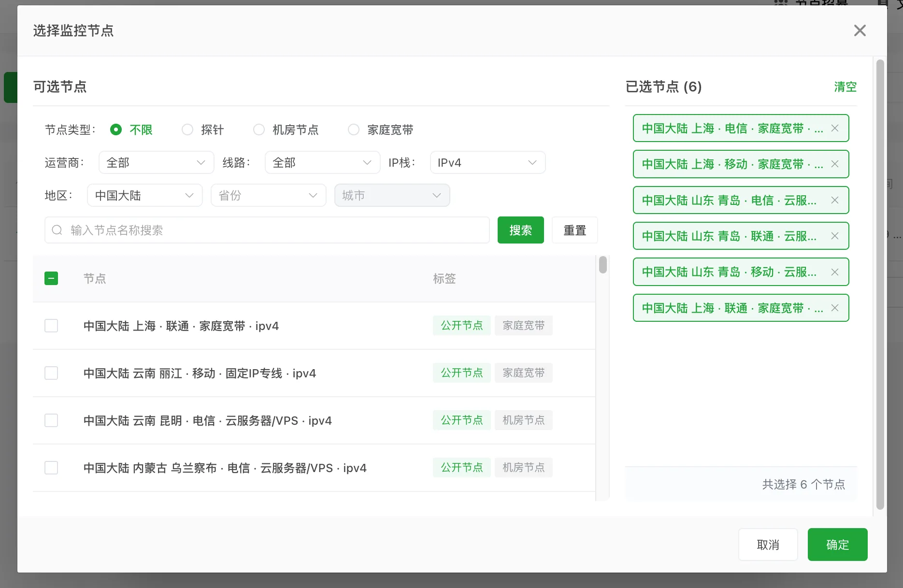Remove 山东 青岛·联通 selected node
Screen dimensions: 903x588
click(834, 236)
